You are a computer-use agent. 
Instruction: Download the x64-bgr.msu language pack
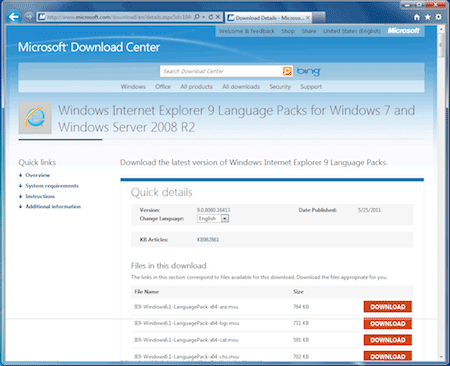point(388,324)
